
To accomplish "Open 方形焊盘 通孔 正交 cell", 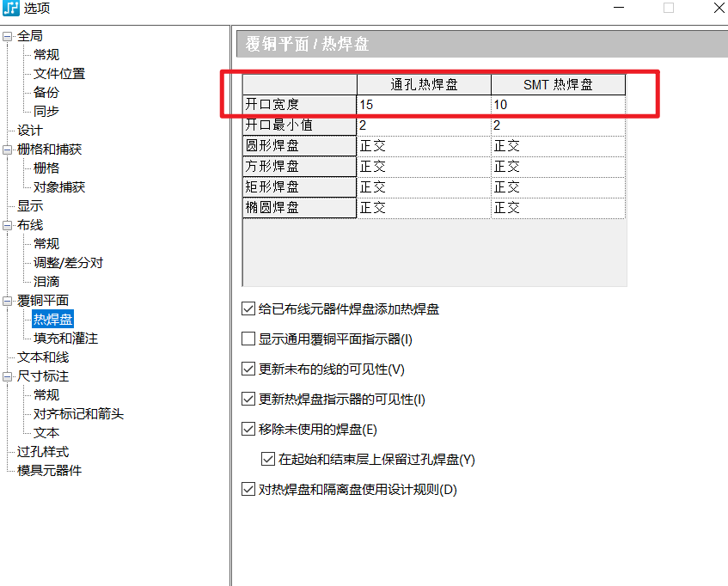I will pos(424,167).
